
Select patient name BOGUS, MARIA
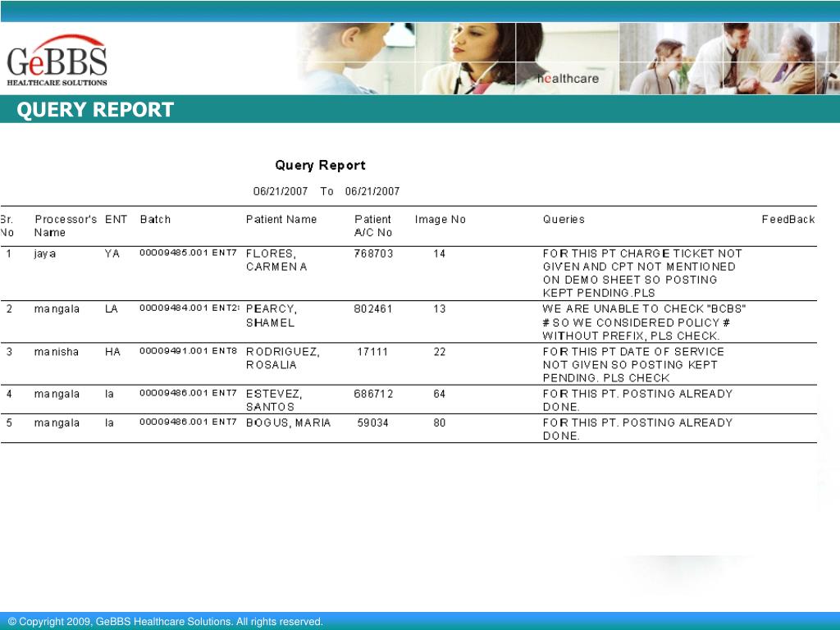click(x=288, y=422)
